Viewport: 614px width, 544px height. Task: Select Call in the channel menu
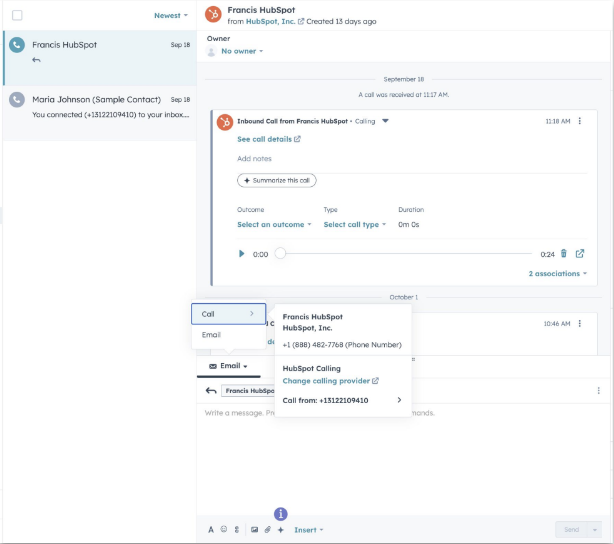point(229,314)
